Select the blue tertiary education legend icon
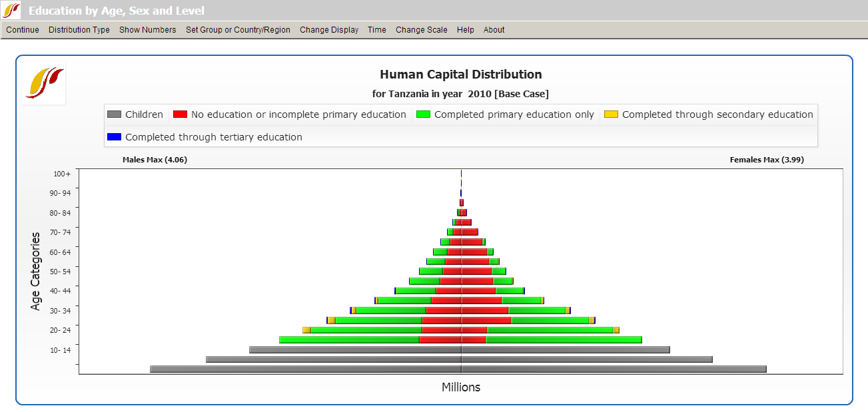This screenshot has width=868, height=412. point(113,137)
